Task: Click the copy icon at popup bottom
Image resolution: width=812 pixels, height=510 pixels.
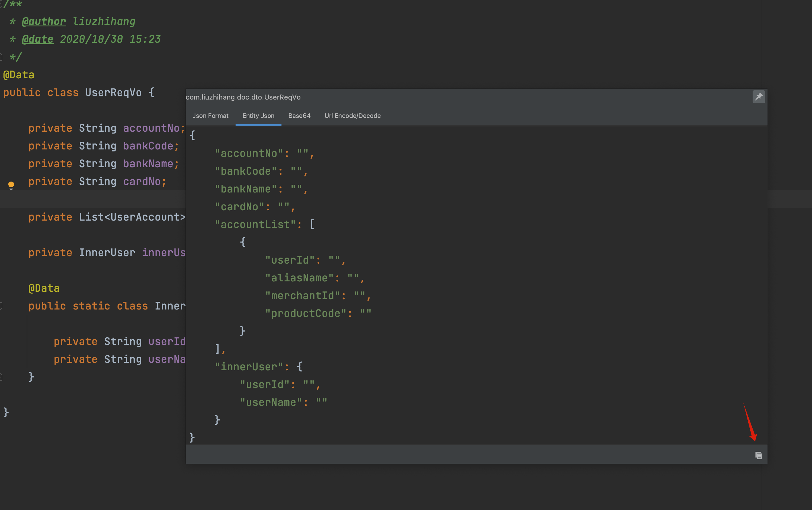Action: pyautogui.click(x=758, y=456)
